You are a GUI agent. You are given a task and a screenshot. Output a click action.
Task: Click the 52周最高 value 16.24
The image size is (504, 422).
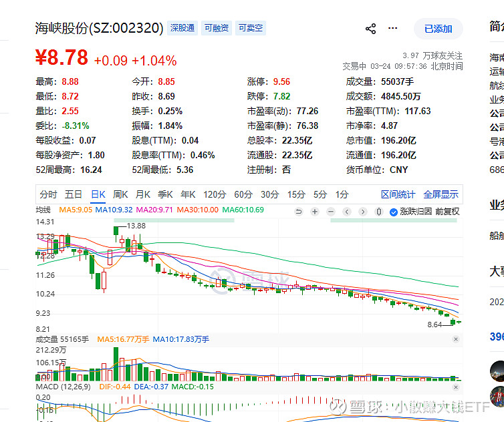tap(91, 170)
